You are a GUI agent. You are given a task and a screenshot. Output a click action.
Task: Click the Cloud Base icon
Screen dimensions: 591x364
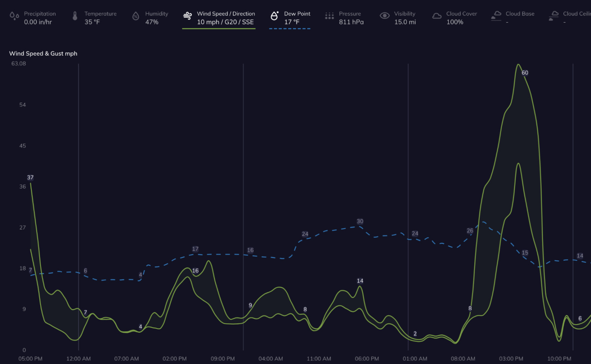click(496, 16)
